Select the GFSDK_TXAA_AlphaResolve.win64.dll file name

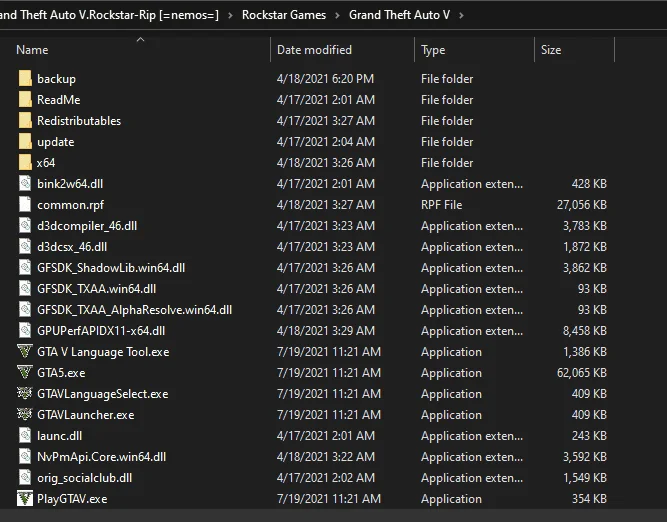tap(134, 310)
